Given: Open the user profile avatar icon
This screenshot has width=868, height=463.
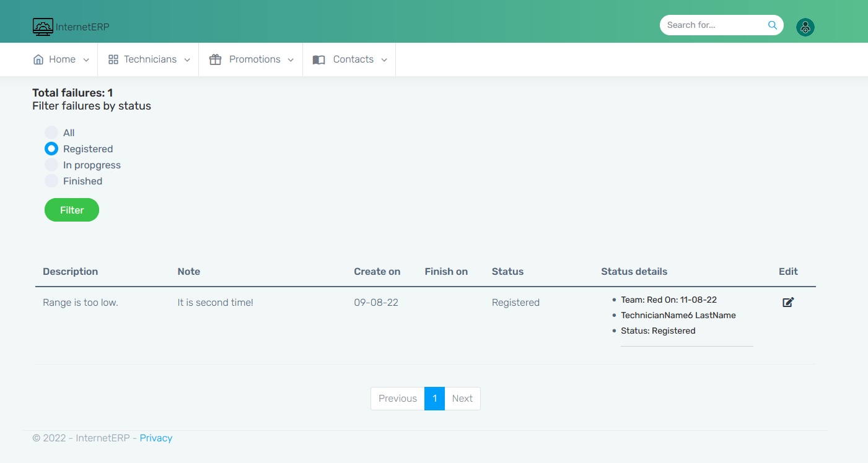Looking at the screenshot, I should (805, 27).
